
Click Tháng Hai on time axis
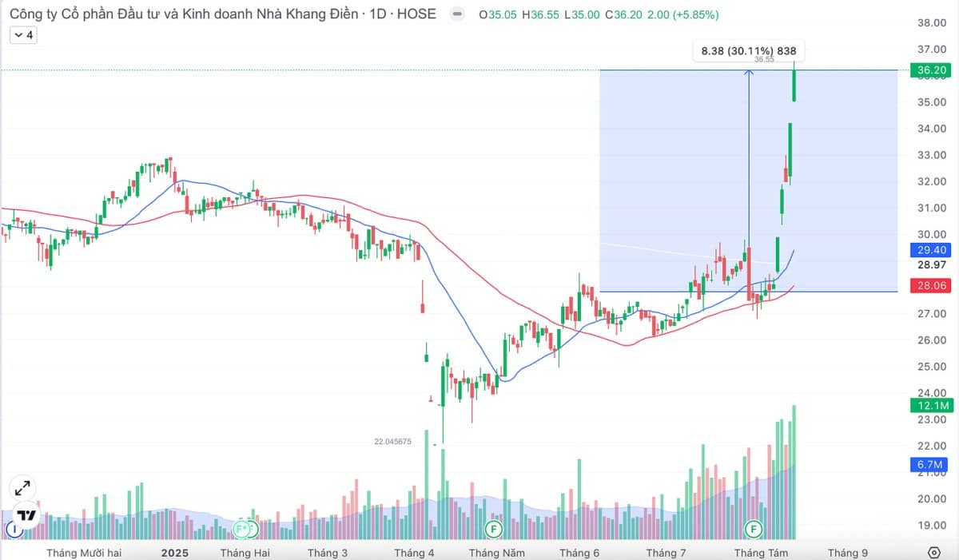245,553
